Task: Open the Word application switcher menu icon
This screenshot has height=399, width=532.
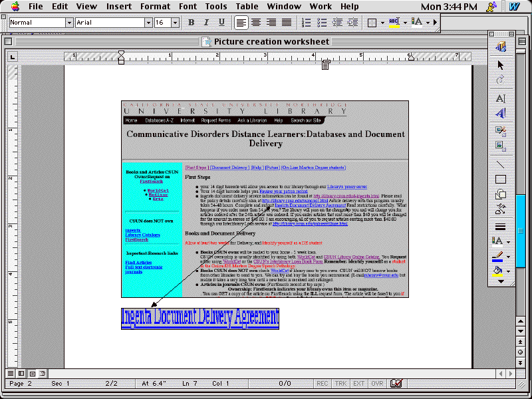Action: coord(515,7)
